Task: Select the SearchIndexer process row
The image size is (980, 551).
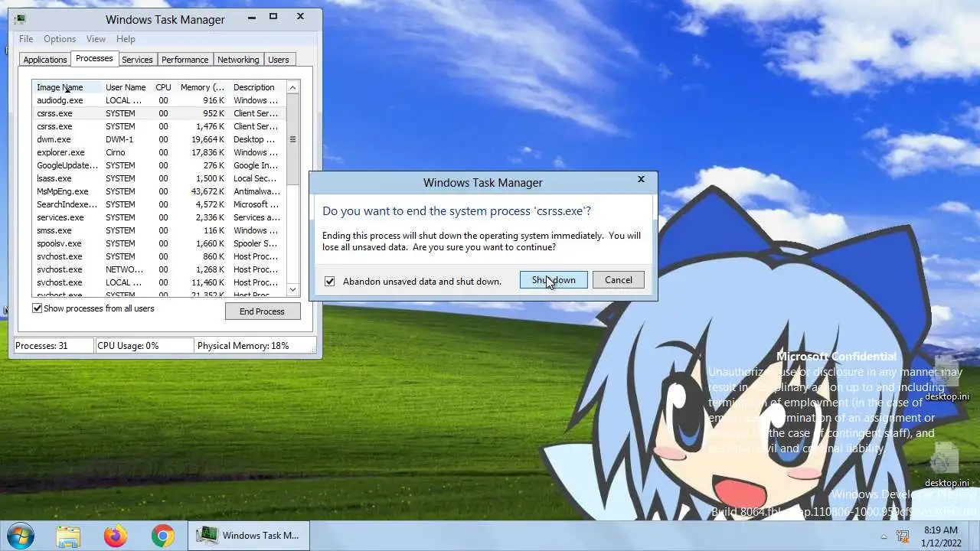Action: (x=158, y=204)
